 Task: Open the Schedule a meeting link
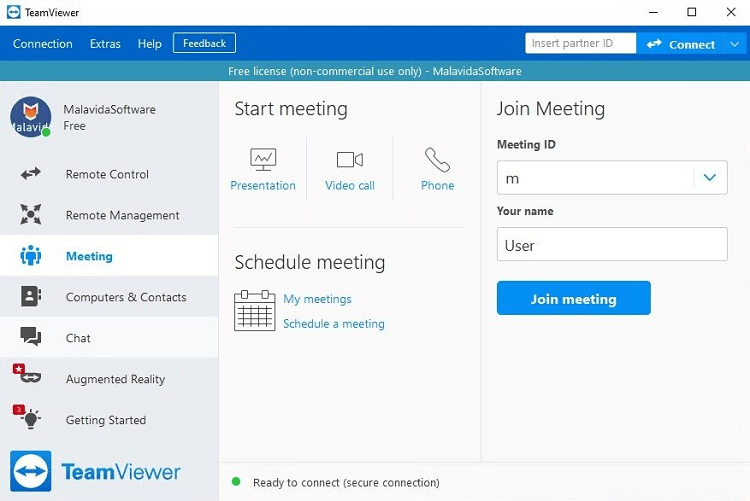coord(334,323)
